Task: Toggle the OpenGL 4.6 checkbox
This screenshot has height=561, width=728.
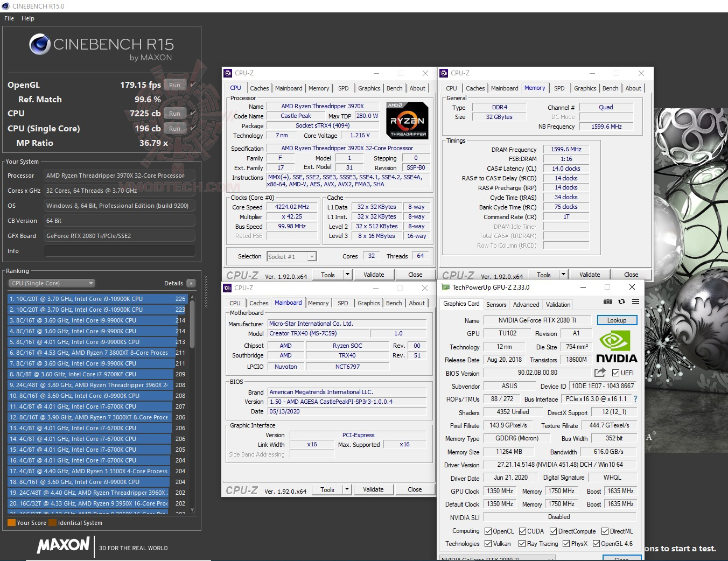Action: click(596, 544)
